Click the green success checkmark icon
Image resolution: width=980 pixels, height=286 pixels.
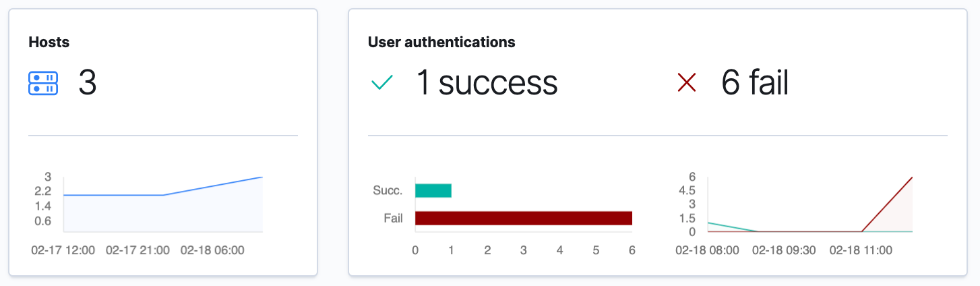(x=382, y=84)
